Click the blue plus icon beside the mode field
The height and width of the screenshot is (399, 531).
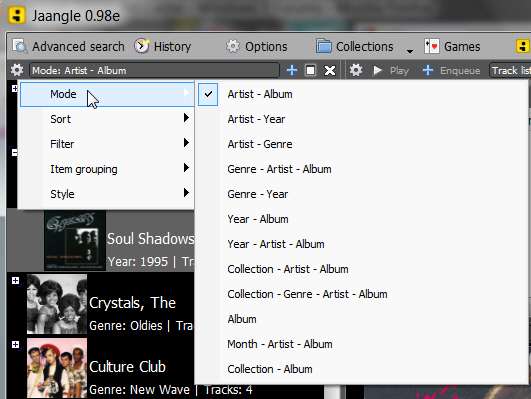292,70
